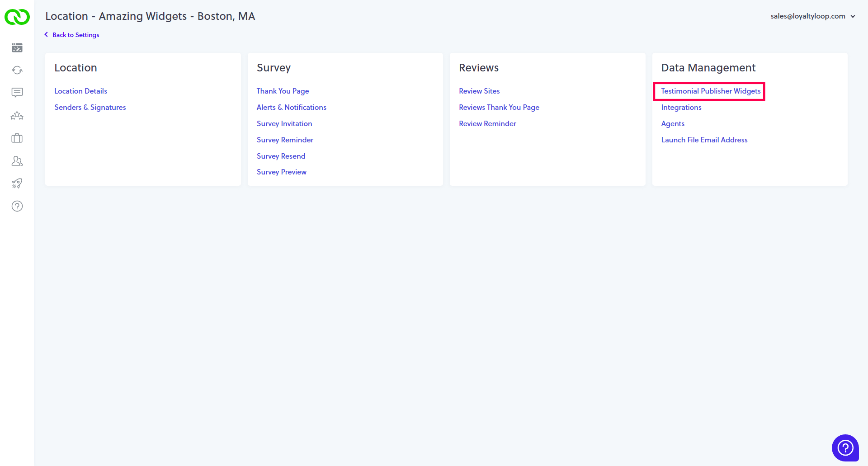This screenshot has width=868, height=466.
Task: Open Review Sites link
Action: (x=479, y=91)
